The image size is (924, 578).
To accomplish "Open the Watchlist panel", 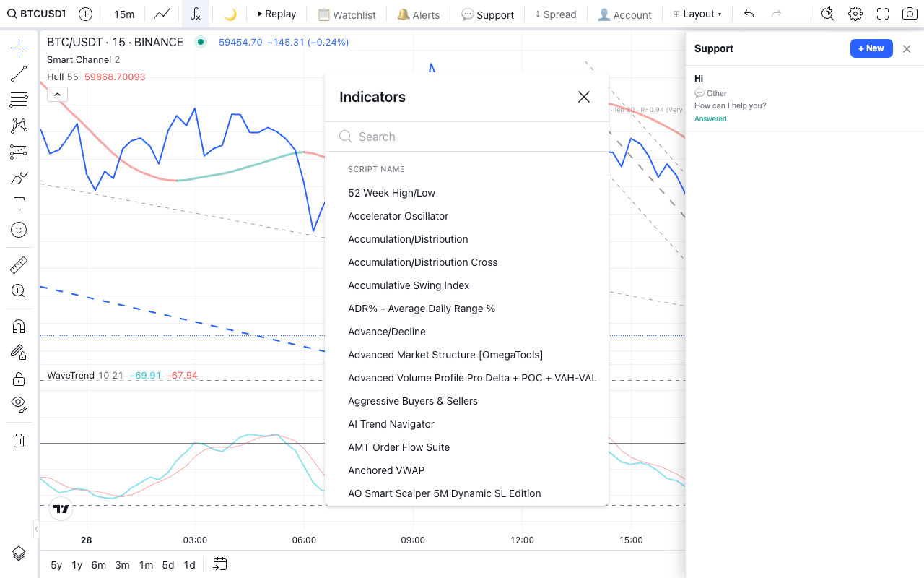I will point(347,14).
